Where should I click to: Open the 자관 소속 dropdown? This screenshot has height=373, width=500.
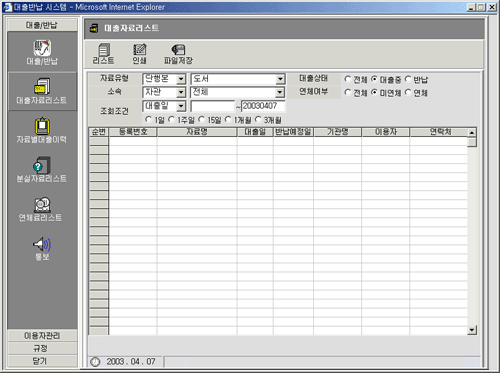pos(181,92)
